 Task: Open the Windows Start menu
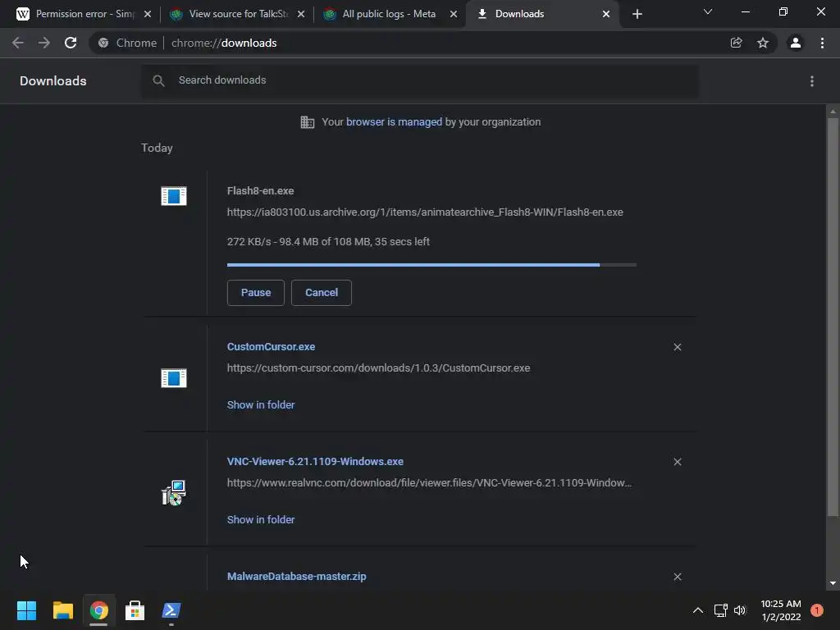coord(27,610)
